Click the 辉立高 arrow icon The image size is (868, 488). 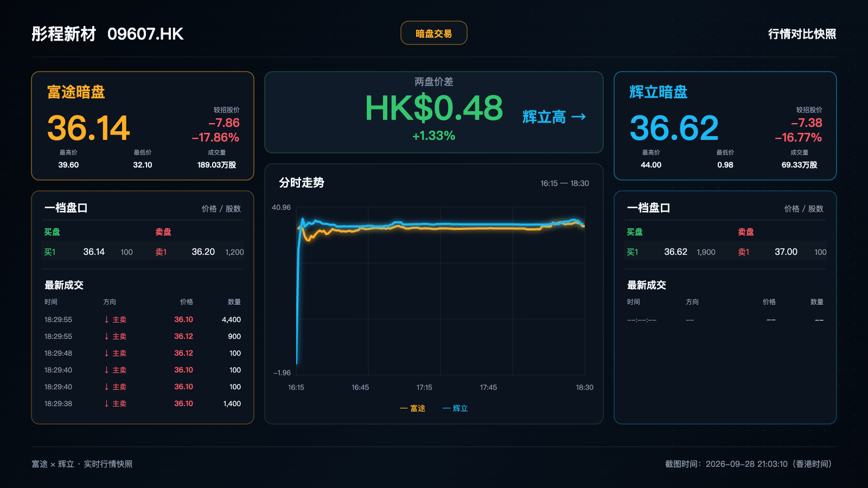[x=578, y=117]
